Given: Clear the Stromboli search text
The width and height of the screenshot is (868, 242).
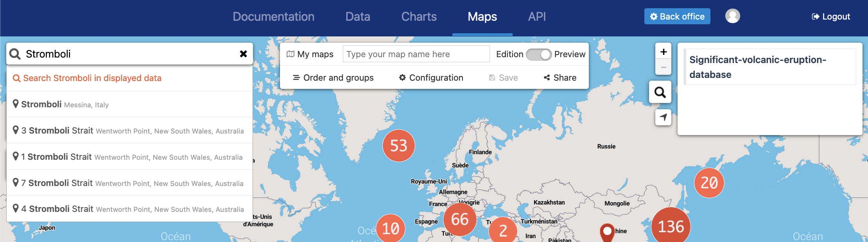Looking at the screenshot, I should pyautogui.click(x=243, y=54).
